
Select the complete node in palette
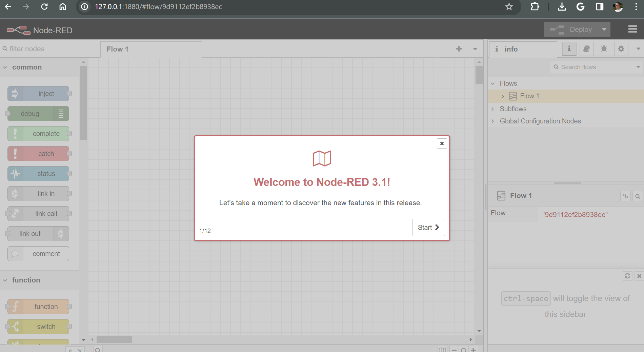point(38,134)
